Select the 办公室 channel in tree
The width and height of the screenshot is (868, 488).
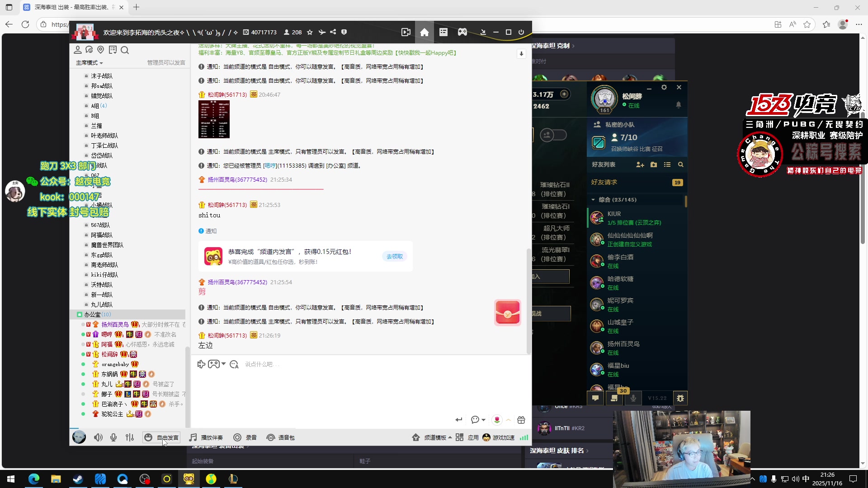pos(93,314)
